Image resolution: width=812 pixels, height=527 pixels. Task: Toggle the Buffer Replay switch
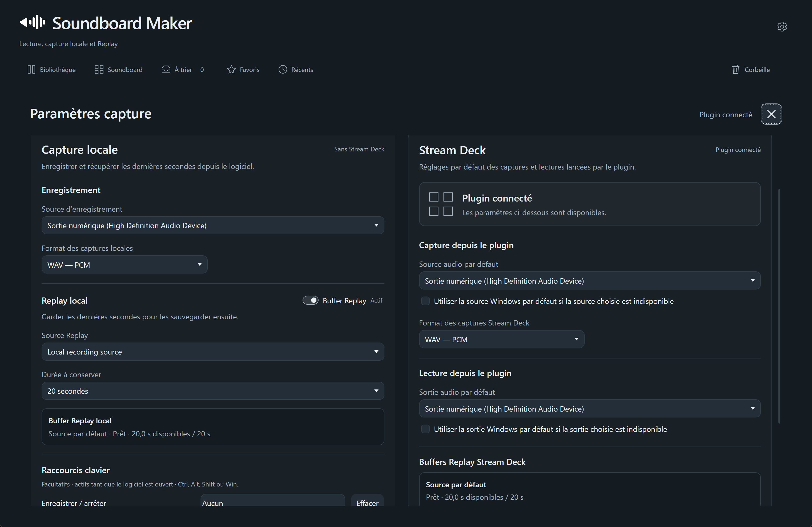pyautogui.click(x=310, y=300)
